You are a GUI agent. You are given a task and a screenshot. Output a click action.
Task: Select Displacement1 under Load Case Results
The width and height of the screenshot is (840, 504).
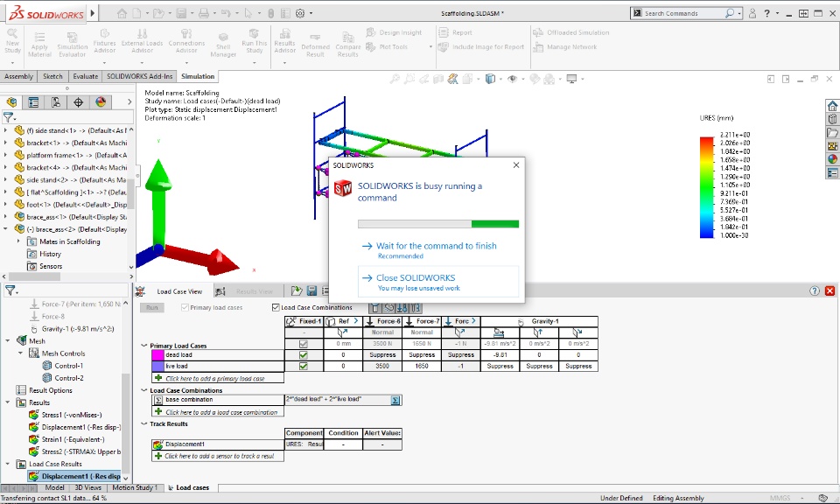click(75, 476)
